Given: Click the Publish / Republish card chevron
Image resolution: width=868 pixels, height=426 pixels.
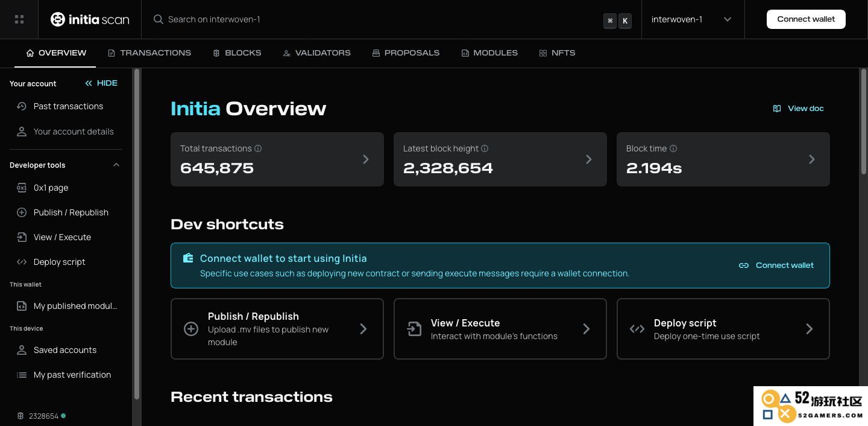Looking at the screenshot, I should [x=363, y=329].
